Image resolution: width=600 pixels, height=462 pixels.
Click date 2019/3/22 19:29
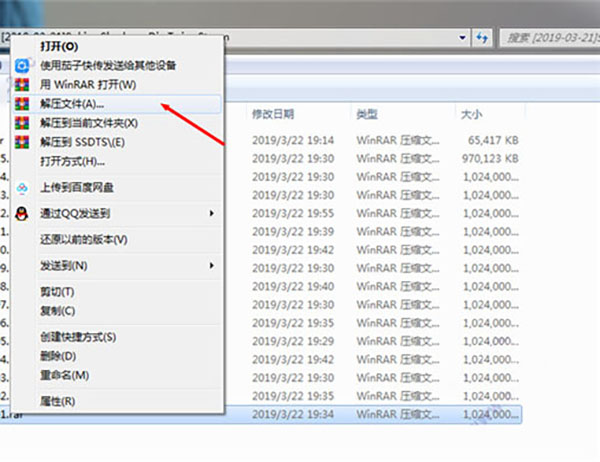293,341
